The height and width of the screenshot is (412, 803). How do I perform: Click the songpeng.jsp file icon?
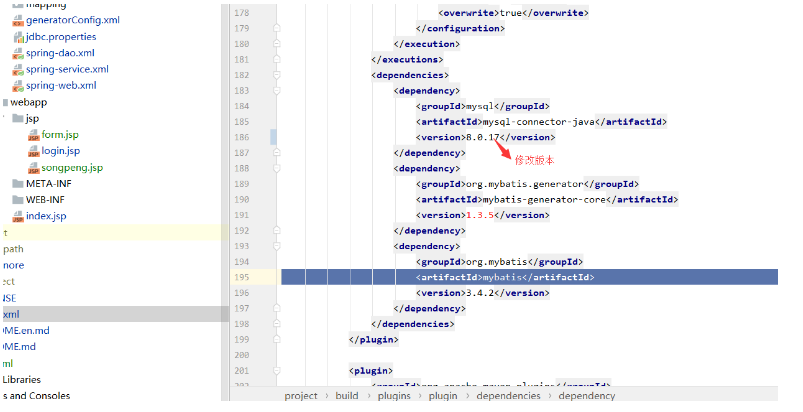[x=33, y=168]
